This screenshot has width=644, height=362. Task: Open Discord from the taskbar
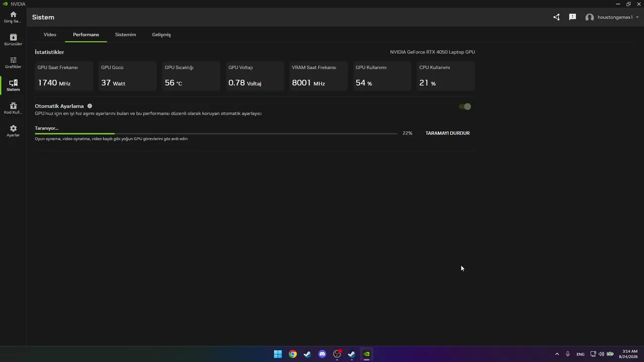(x=323, y=354)
